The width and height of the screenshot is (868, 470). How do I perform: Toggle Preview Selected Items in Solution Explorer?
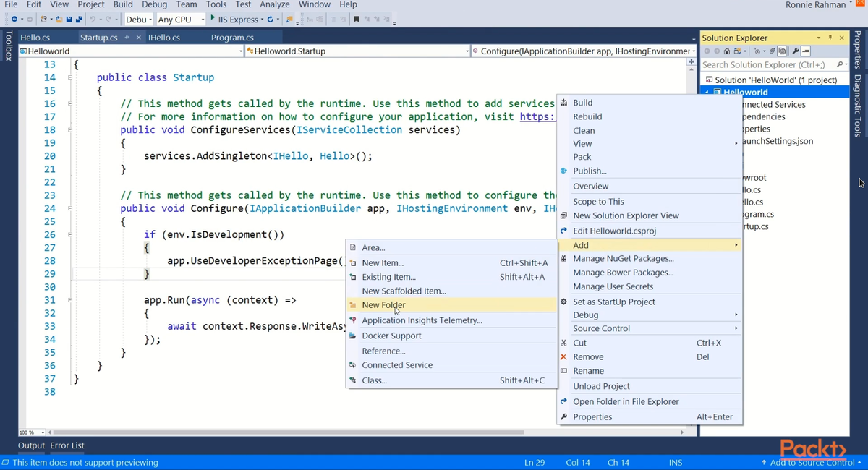[x=806, y=51]
